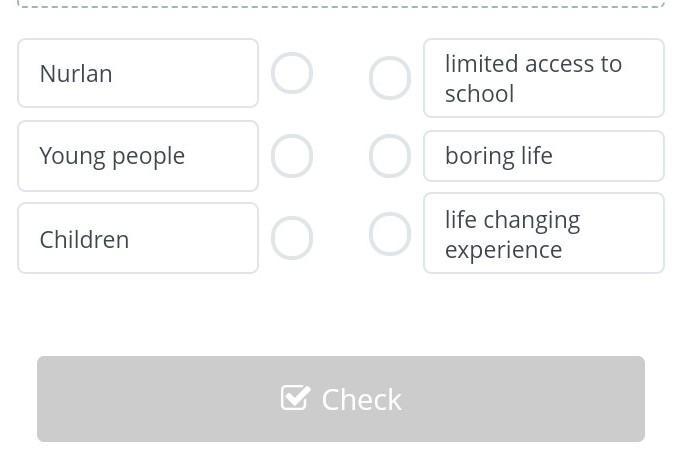Image resolution: width=682 pixels, height=464 pixels.
Task: Click the life changing experience box
Action: [x=544, y=233]
